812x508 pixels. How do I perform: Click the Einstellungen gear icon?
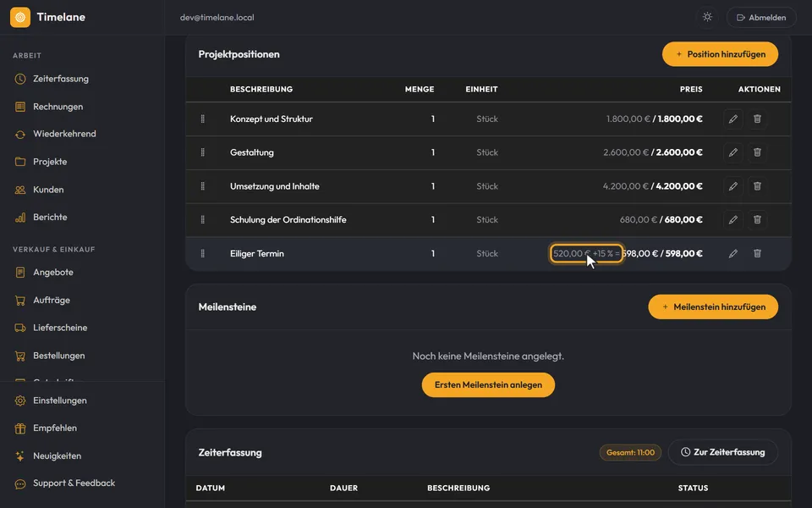(x=20, y=400)
